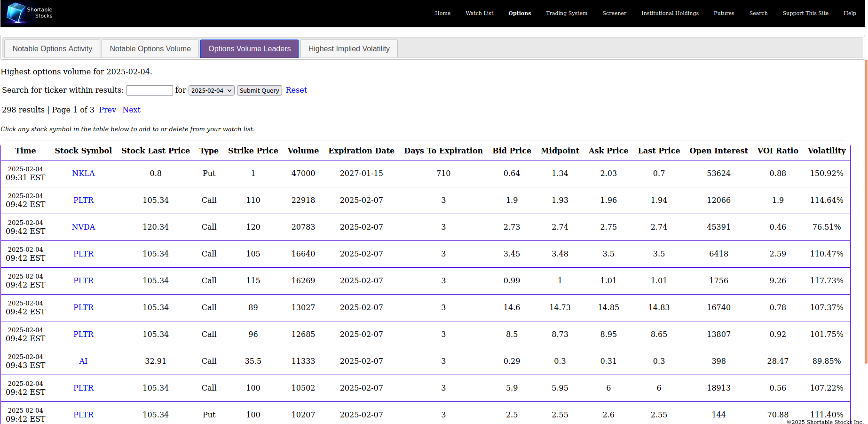This screenshot has width=868, height=424.
Task: Click the Submit Query button
Action: (259, 90)
